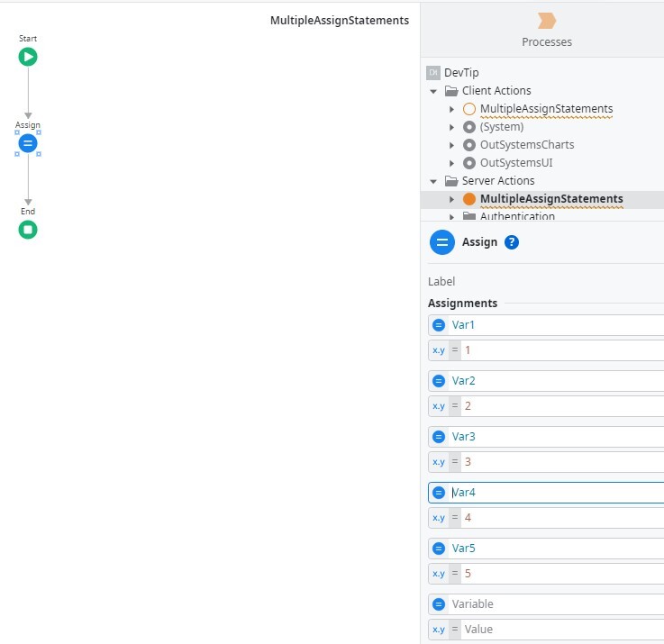The image size is (664, 644).
Task: Click the empty Value placeholder field
Action: [x=559, y=630]
